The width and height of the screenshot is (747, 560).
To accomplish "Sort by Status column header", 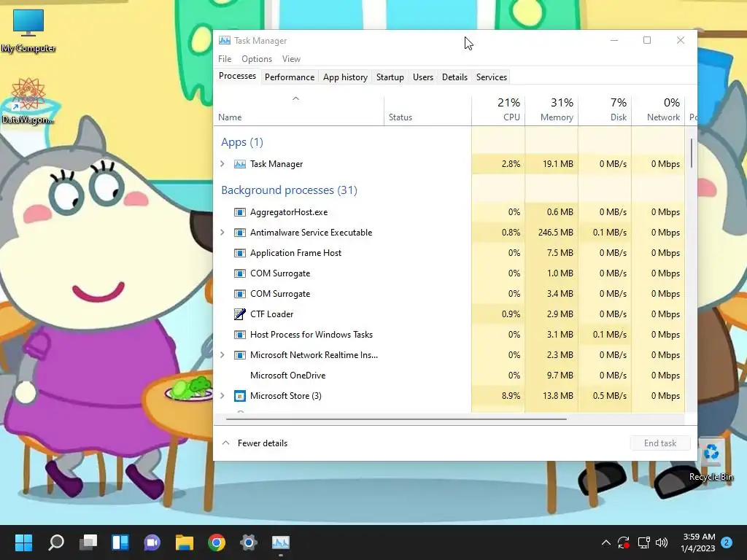I will 427,109.
